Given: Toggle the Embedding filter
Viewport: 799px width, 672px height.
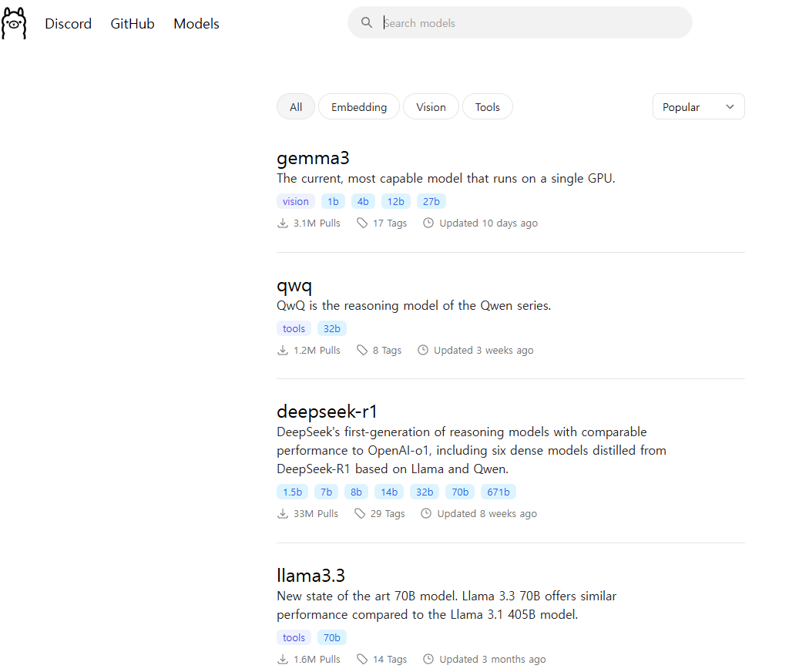Looking at the screenshot, I should 359,107.
